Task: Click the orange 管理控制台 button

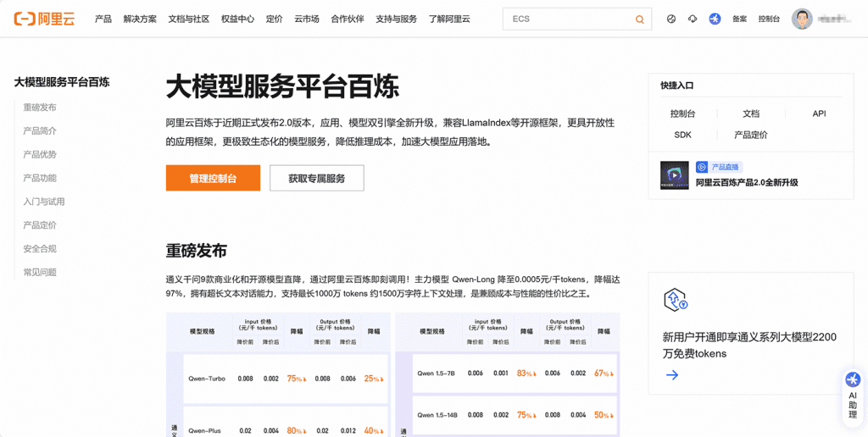Action: pos(213,179)
